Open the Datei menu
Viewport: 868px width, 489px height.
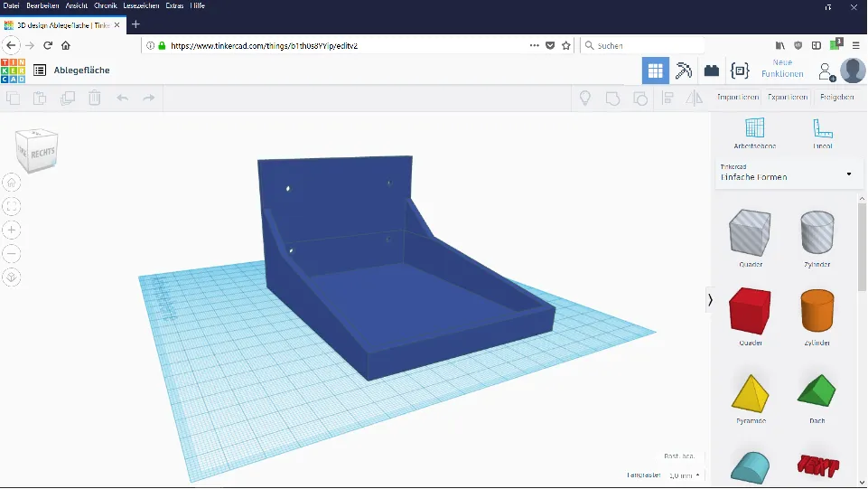(x=11, y=5)
